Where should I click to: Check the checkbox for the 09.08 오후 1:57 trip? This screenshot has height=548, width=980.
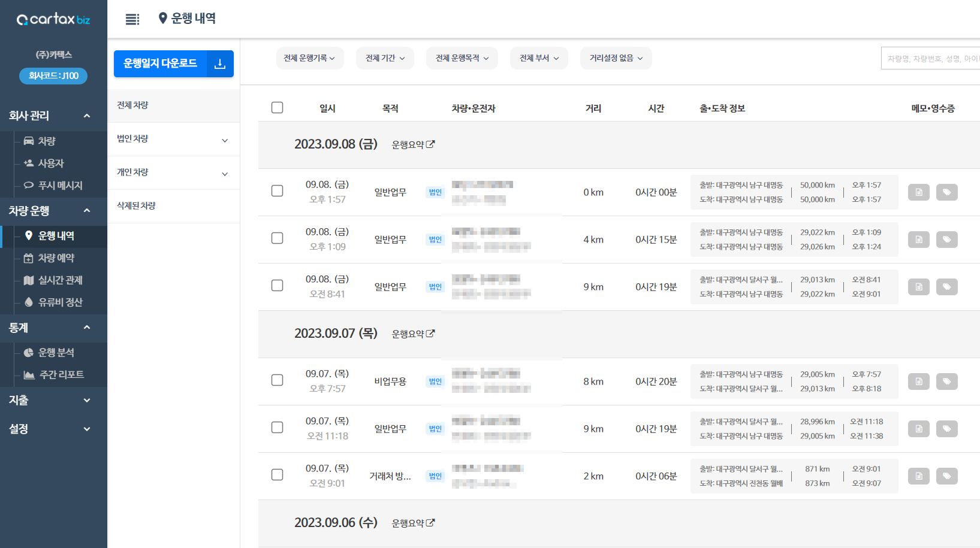tap(277, 190)
